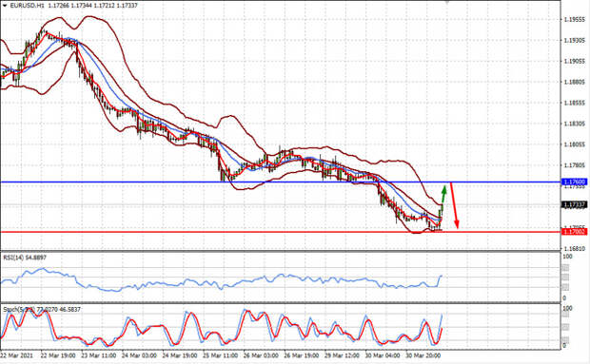Select the EURUSD.H1 chart title
This screenshot has width=590, height=364.
27,6
